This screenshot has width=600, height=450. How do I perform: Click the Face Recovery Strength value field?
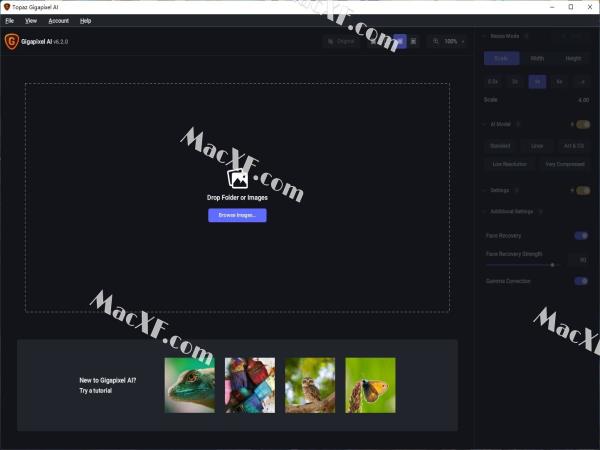click(579, 260)
